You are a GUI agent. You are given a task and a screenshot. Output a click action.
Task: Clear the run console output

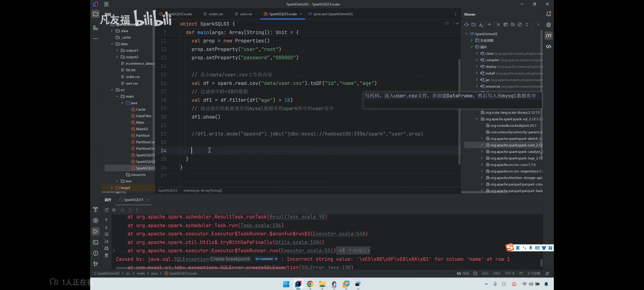pyautogui.click(x=107, y=255)
